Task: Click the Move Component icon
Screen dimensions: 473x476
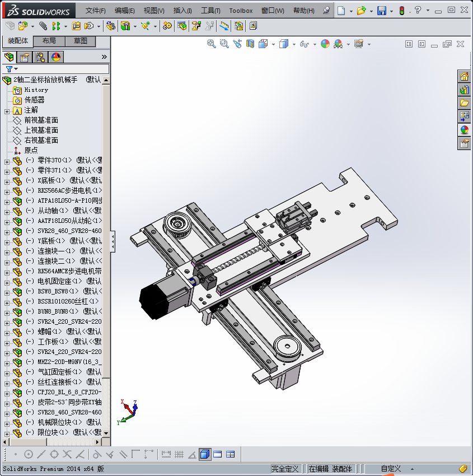Action: pyautogui.click(x=89, y=26)
